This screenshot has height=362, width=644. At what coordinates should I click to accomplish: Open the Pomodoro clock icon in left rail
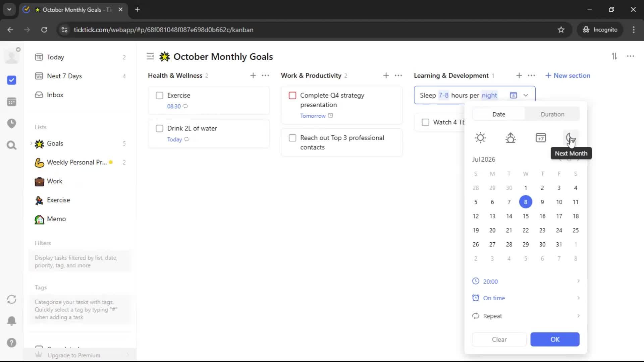pyautogui.click(x=12, y=123)
